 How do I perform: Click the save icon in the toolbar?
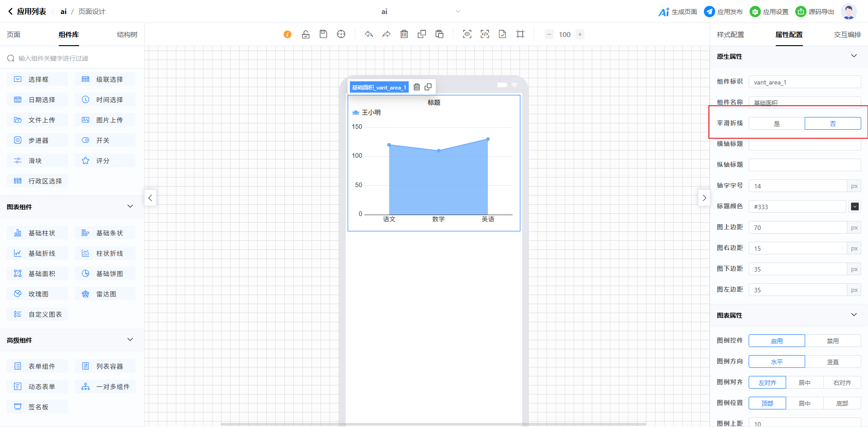[323, 34]
